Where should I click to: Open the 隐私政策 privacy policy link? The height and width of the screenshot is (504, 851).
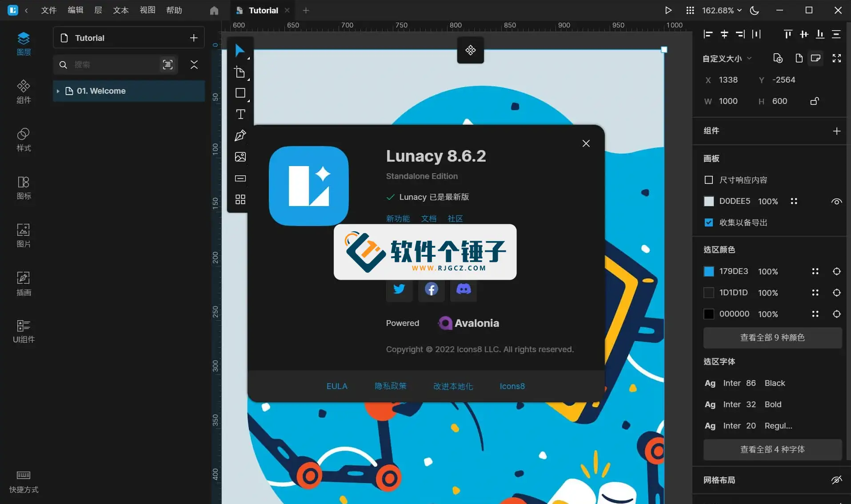390,386
